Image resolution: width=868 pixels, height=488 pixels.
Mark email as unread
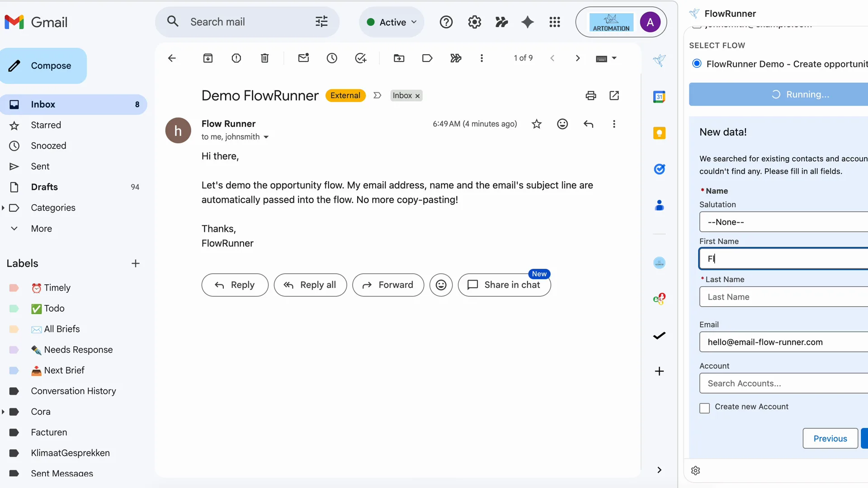304,58
